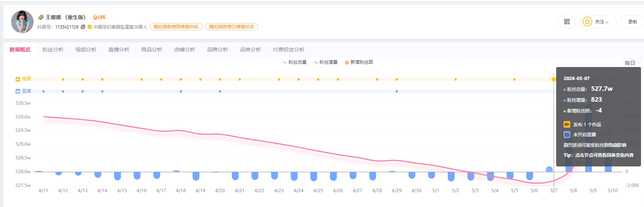Image resolution: width=644 pixels, height=207 pixels.
Task: Select the video marker on 4/13
Action: 83,79
